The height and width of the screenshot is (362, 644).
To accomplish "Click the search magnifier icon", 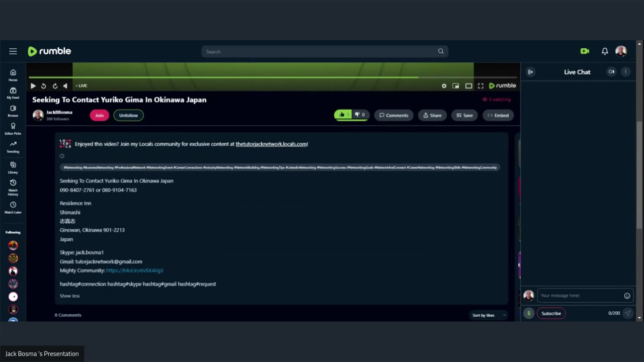I will pos(441,51).
